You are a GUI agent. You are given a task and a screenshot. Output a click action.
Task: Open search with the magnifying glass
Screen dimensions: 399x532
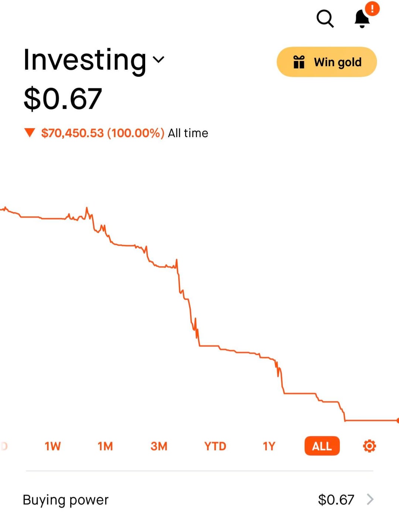pos(325,18)
